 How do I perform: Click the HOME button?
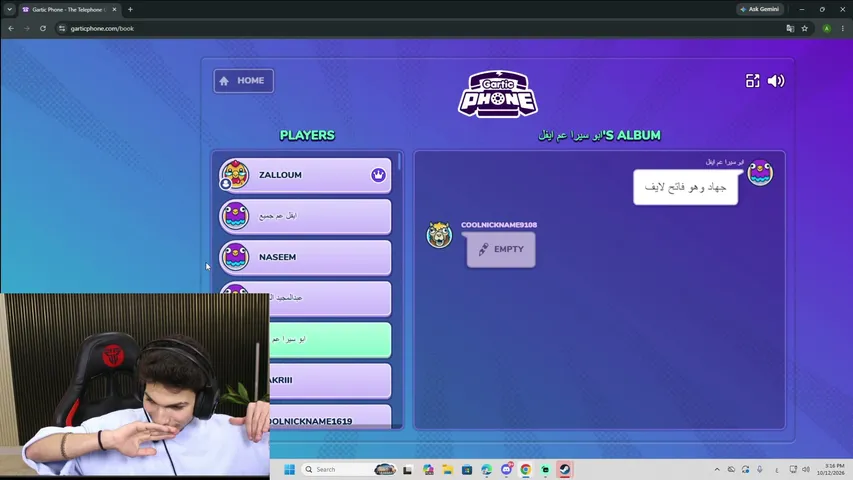243,81
